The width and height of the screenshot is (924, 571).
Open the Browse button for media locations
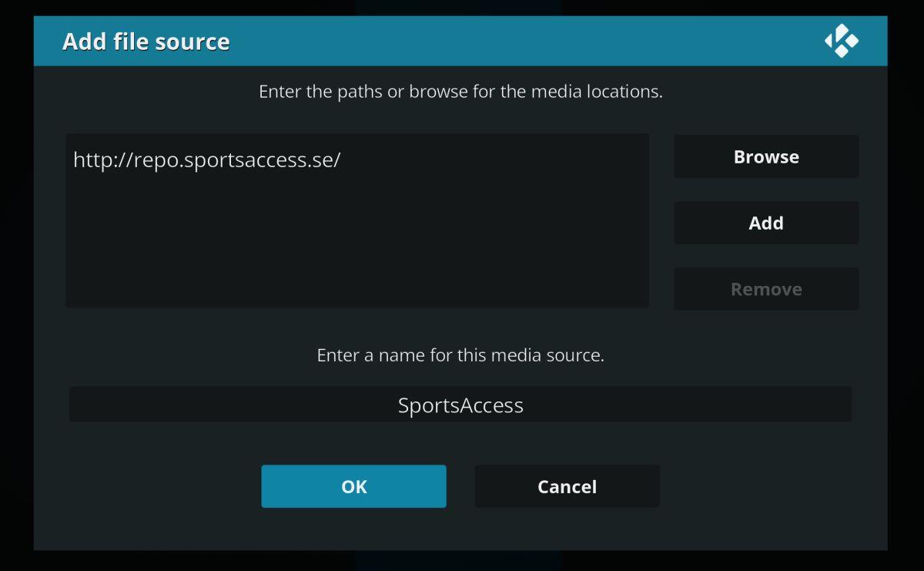click(766, 156)
